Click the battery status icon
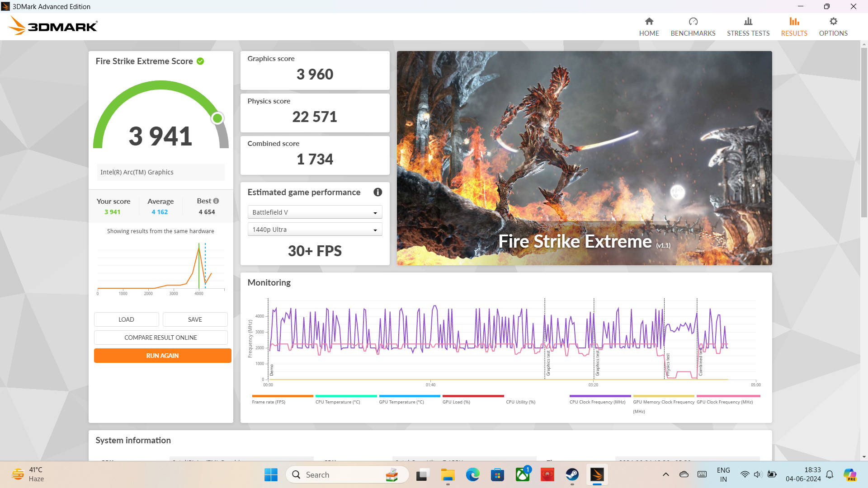Viewport: 868px width, 488px height. coord(772,474)
